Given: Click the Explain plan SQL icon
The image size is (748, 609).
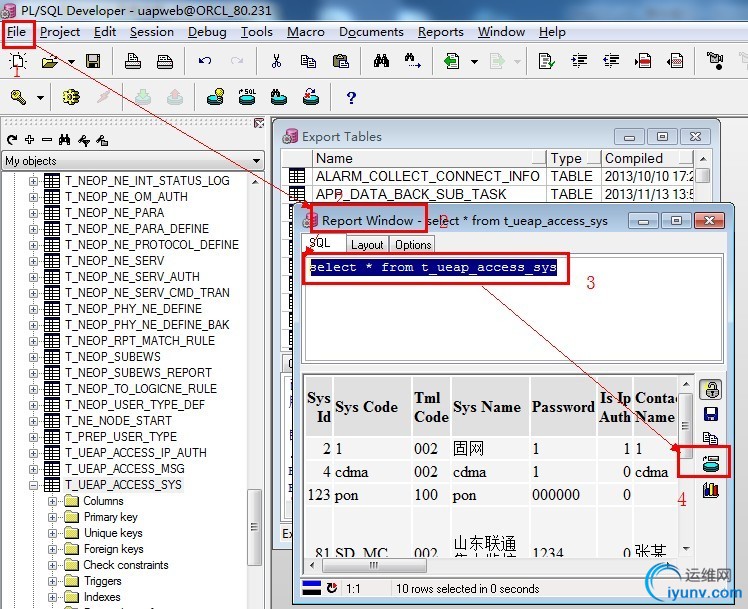Looking at the screenshot, I should [247, 97].
